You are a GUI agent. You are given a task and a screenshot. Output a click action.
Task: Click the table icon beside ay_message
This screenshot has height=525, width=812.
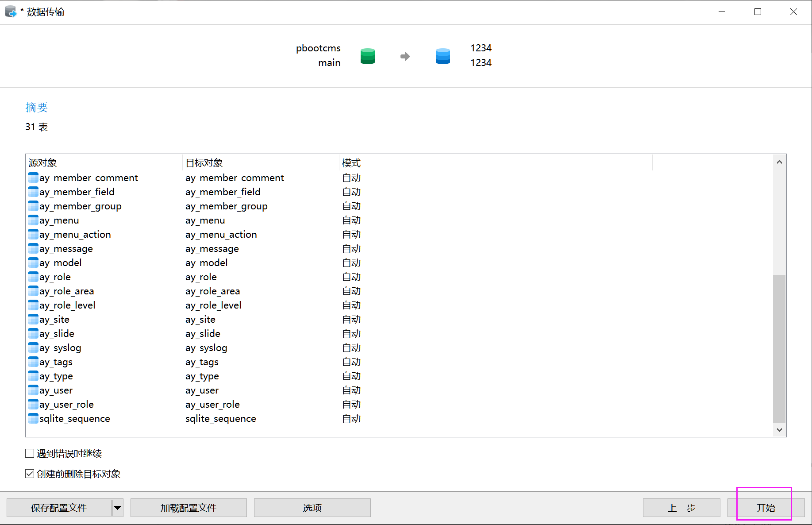click(33, 248)
